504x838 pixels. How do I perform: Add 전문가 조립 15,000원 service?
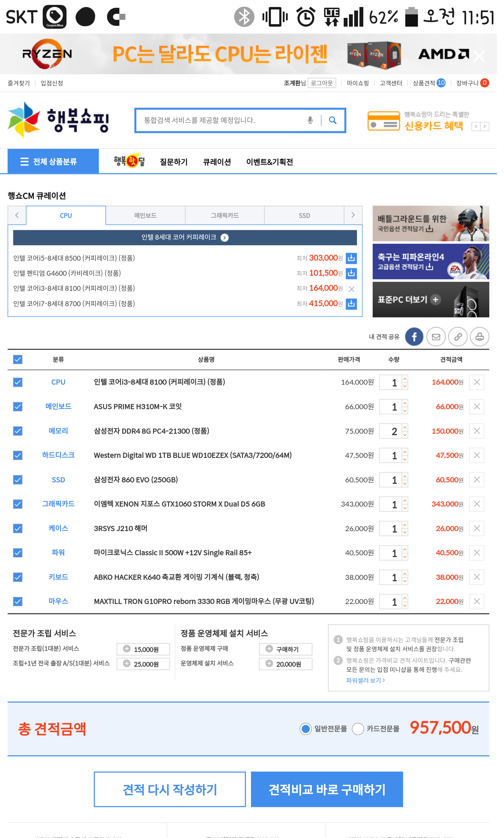143,649
